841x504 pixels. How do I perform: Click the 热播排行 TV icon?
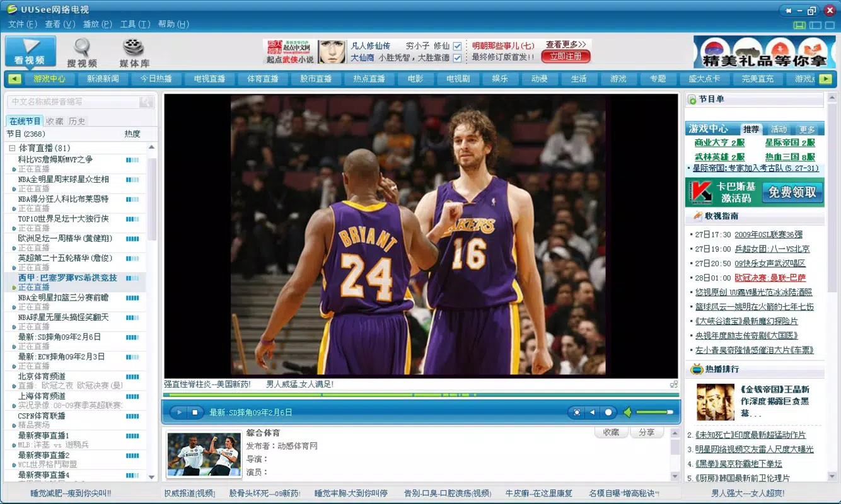(x=697, y=369)
